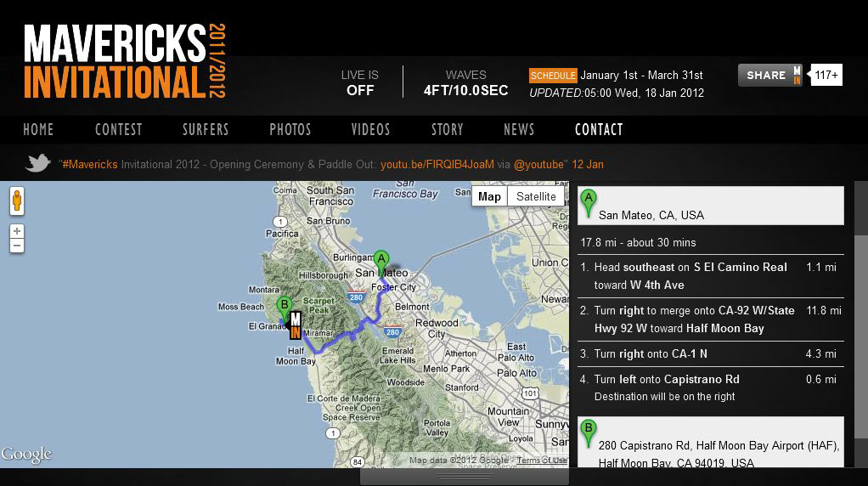Click the orange Schedule label
Image resolution: width=868 pixels, height=486 pixels.
(553, 76)
